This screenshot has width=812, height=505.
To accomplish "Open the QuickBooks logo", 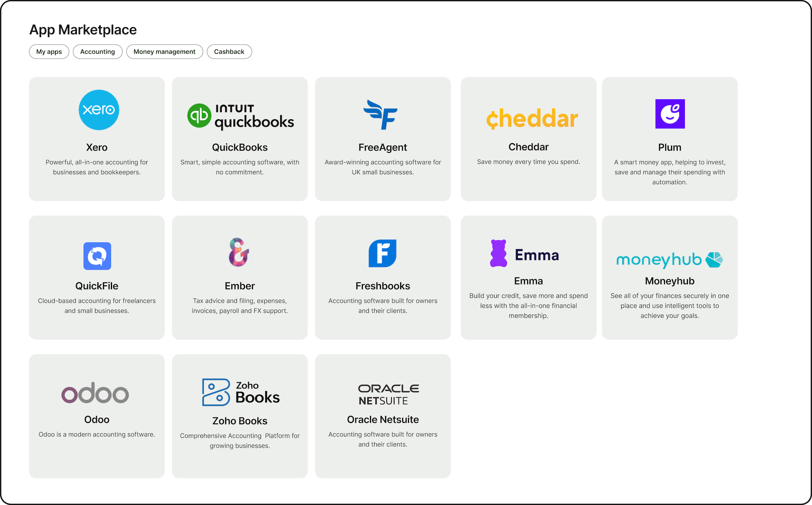I will pos(240,116).
